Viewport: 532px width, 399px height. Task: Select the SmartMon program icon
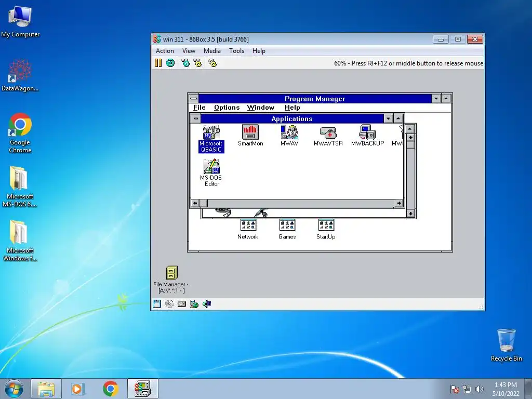[x=250, y=136]
